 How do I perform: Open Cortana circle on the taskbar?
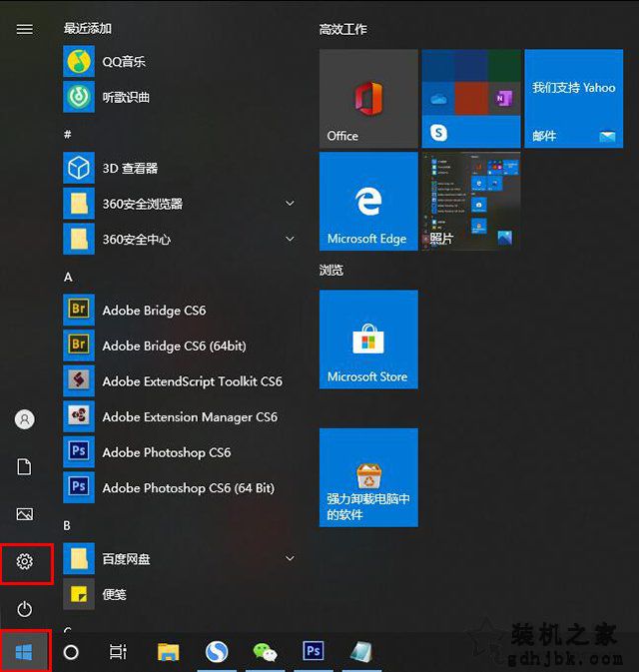71,652
